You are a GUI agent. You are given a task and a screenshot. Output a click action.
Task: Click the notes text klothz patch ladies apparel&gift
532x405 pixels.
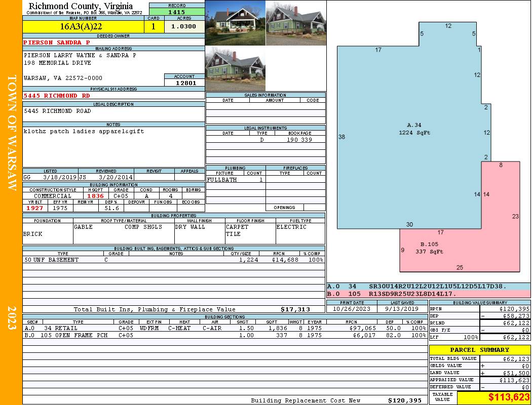84,132
